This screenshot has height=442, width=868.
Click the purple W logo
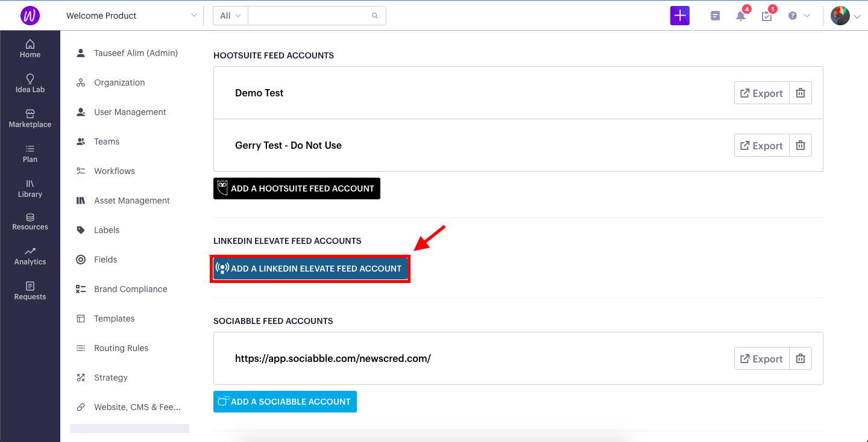pyautogui.click(x=30, y=16)
